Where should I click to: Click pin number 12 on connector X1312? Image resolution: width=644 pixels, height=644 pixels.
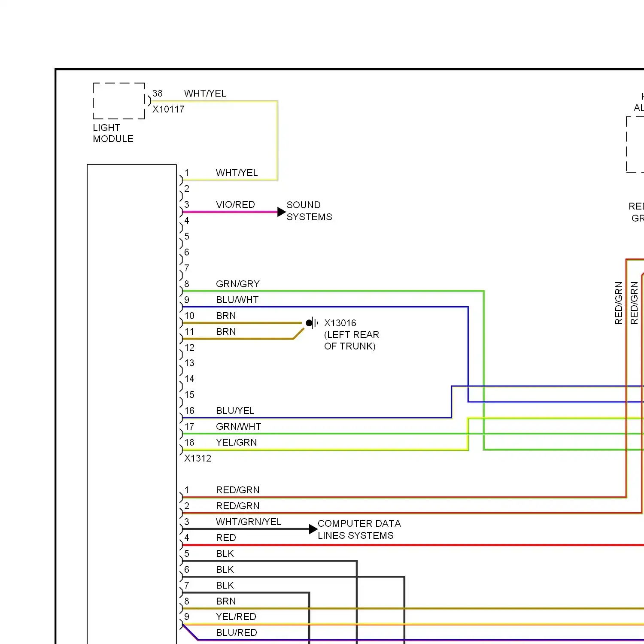point(189,347)
